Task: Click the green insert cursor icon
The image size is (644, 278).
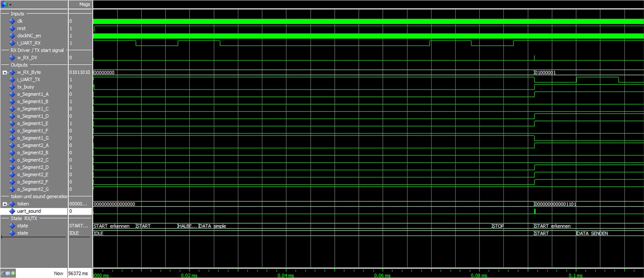Action: click(13, 273)
